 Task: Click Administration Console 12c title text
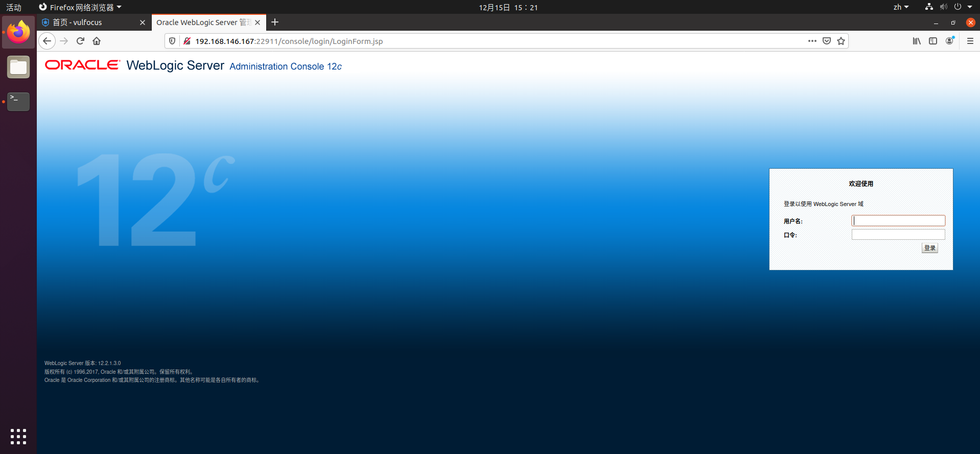point(286,66)
